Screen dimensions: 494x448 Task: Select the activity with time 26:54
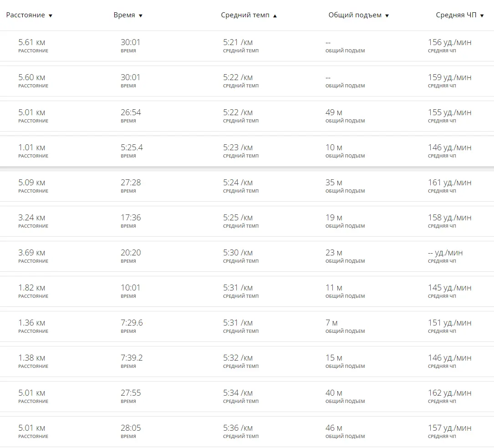coord(247,116)
